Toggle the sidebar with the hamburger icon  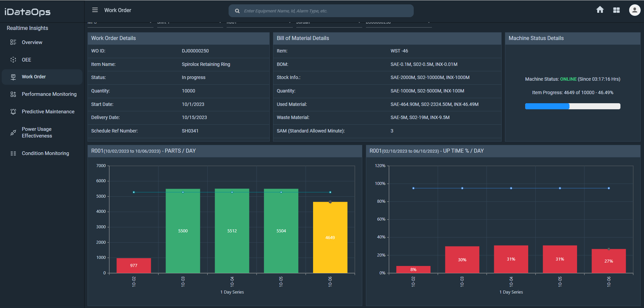pos(95,10)
